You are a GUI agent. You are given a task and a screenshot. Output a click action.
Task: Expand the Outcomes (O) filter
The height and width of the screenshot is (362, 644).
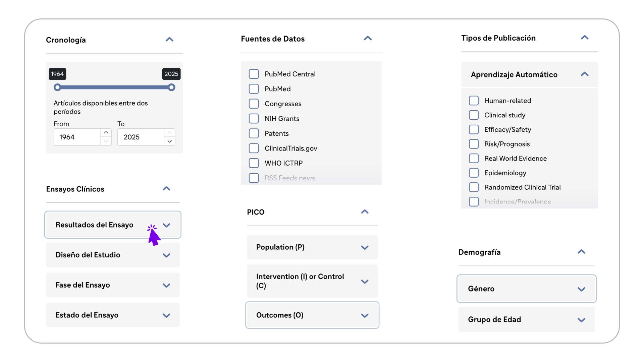[312, 315]
